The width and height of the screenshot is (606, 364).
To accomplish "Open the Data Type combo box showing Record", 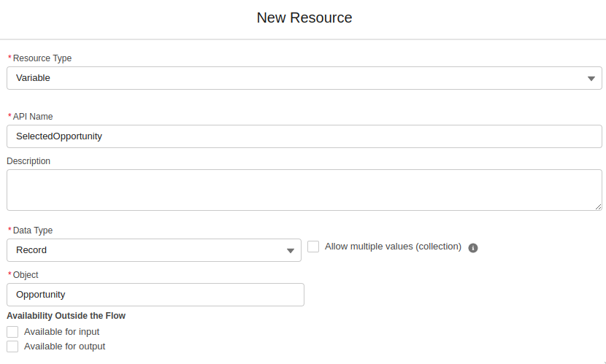I will click(146, 250).
